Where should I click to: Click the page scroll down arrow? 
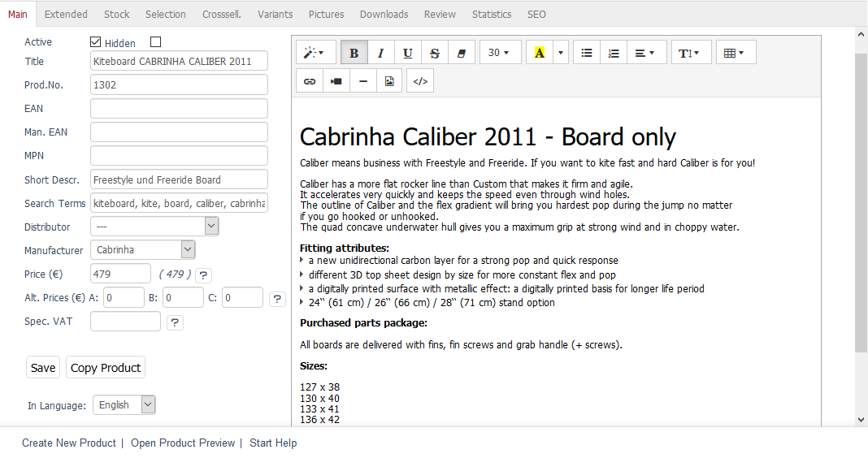(x=861, y=420)
